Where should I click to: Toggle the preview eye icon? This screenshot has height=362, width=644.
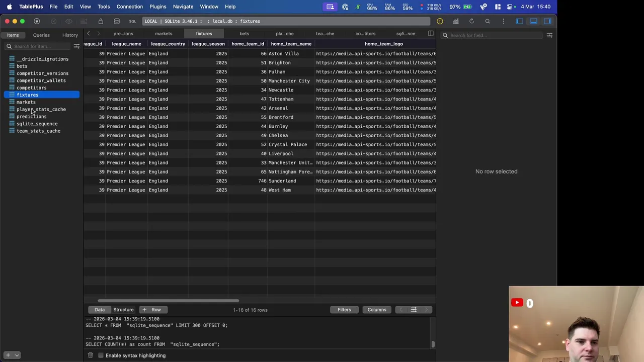coord(69,21)
